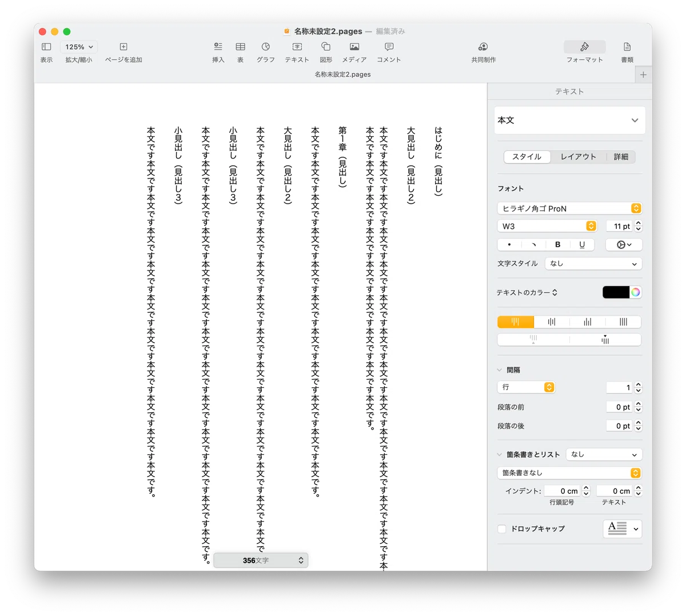Adjust the line spacing stepper
This screenshot has width=686, height=616.
639,387
